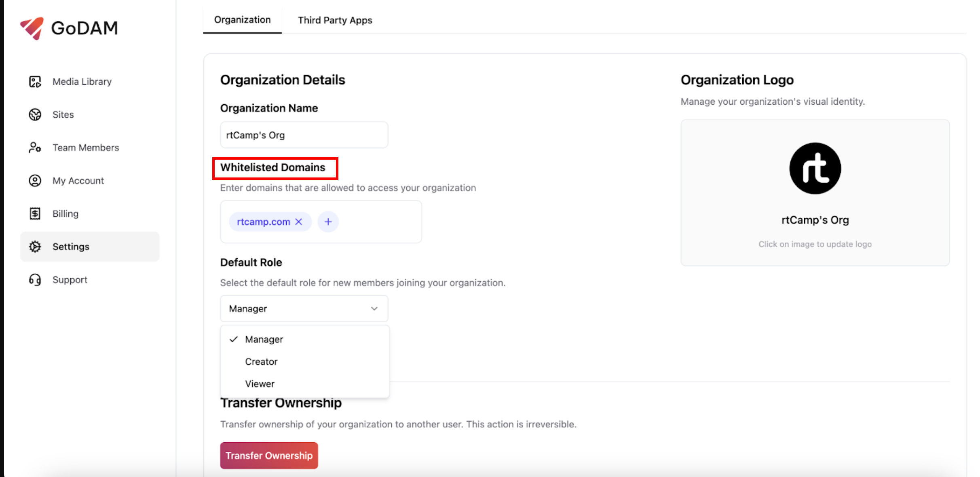This screenshot has height=477, width=980.
Task: Select the Organization tab
Action: [x=242, y=19]
